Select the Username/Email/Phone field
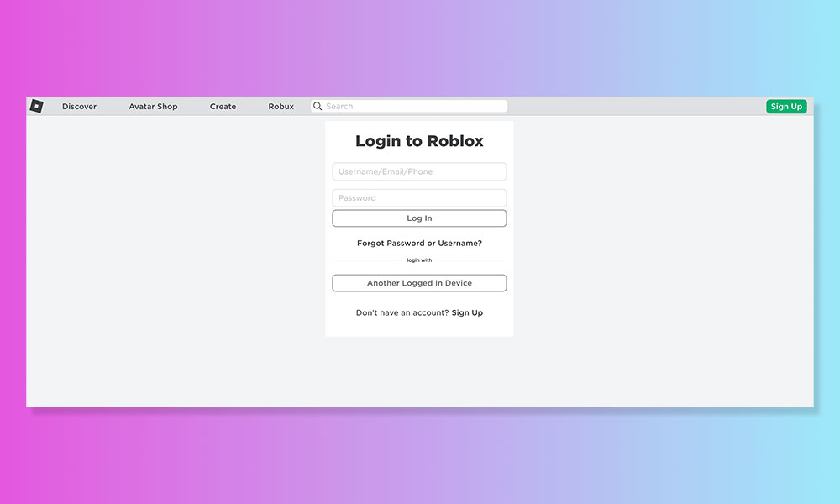 point(419,171)
